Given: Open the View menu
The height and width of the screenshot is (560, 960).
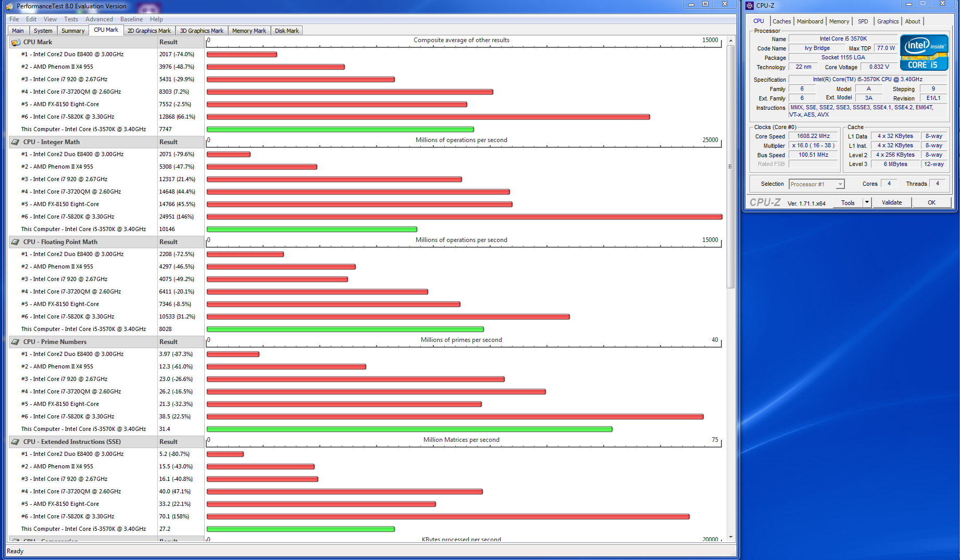Looking at the screenshot, I should (x=50, y=19).
